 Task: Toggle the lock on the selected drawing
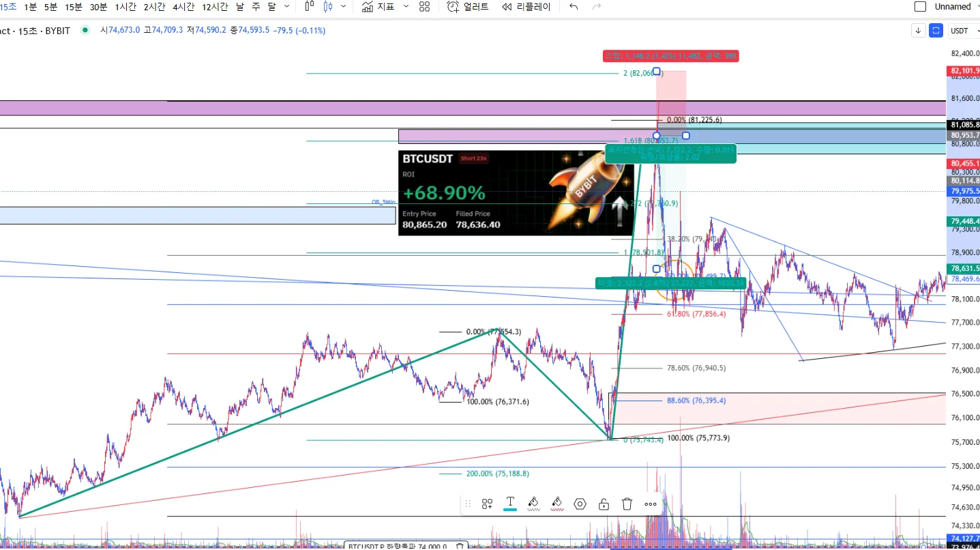coord(604,504)
